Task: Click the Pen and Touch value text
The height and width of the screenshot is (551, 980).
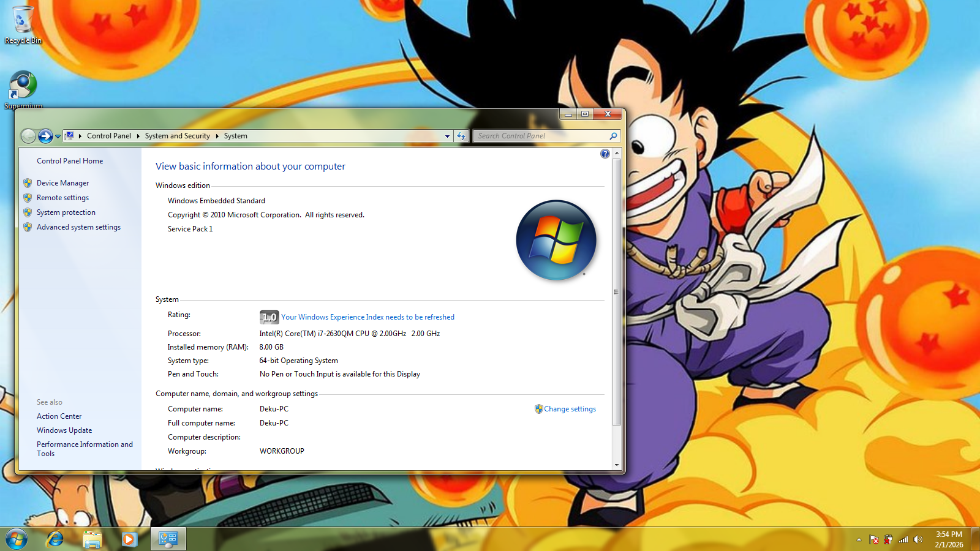Action: tap(340, 374)
